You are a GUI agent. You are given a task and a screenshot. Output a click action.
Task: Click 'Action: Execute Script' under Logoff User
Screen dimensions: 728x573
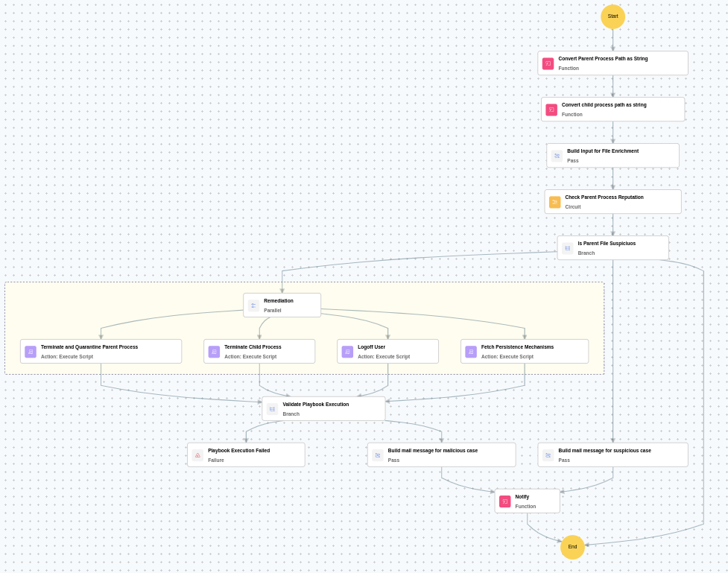384,357
